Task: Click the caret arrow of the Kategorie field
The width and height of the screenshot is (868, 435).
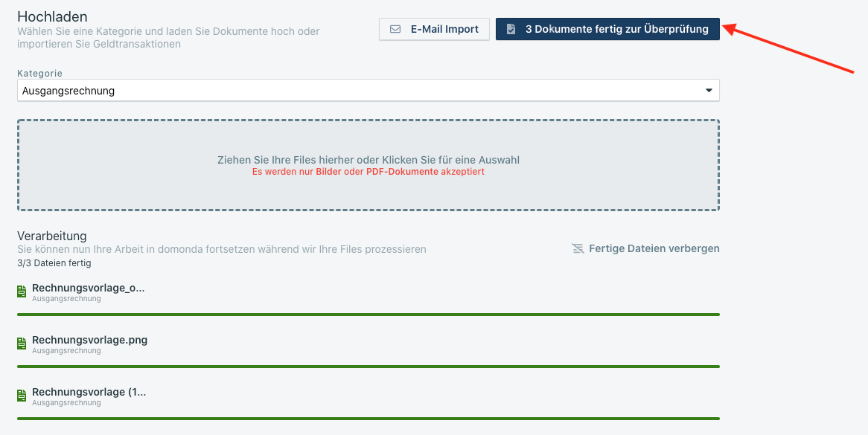Action: 708,91
